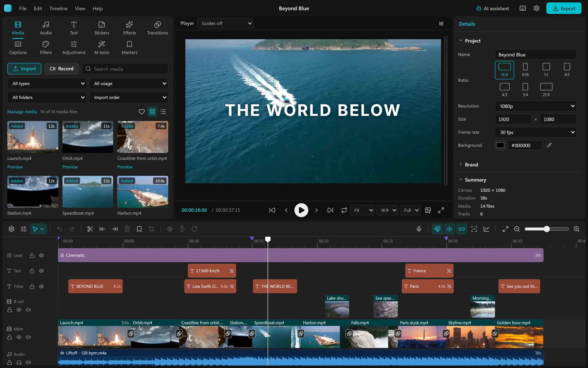Click the background color eyedropper
The width and height of the screenshot is (588, 368).
click(x=549, y=145)
